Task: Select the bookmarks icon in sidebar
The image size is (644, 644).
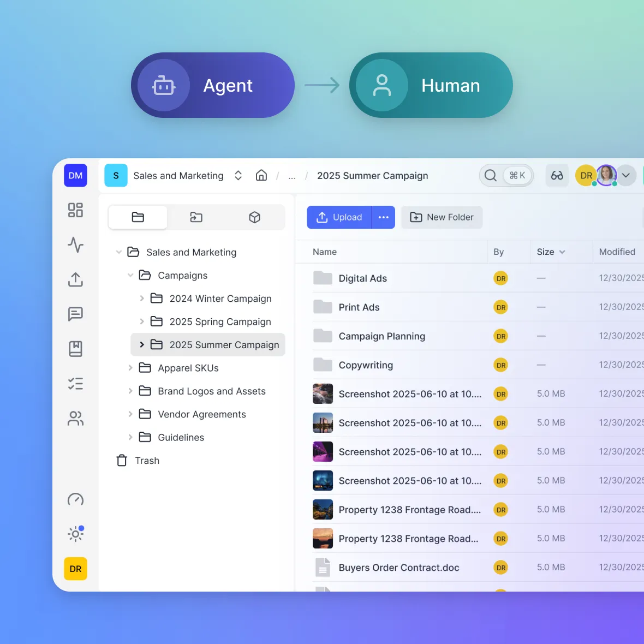Action: [x=75, y=349]
